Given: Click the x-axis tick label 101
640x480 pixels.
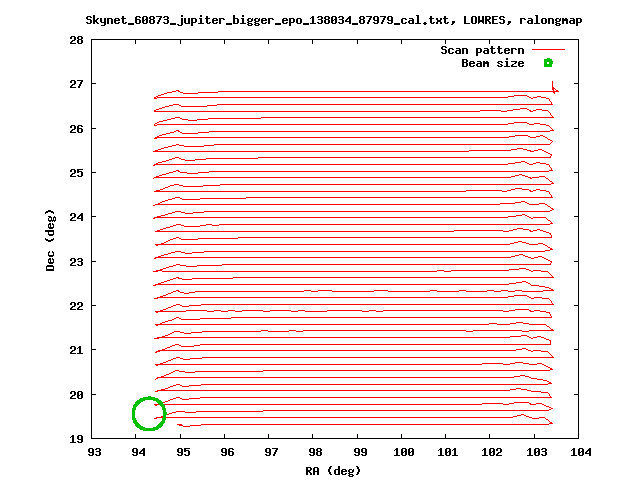Looking at the screenshot, I should tap(448, 452).
